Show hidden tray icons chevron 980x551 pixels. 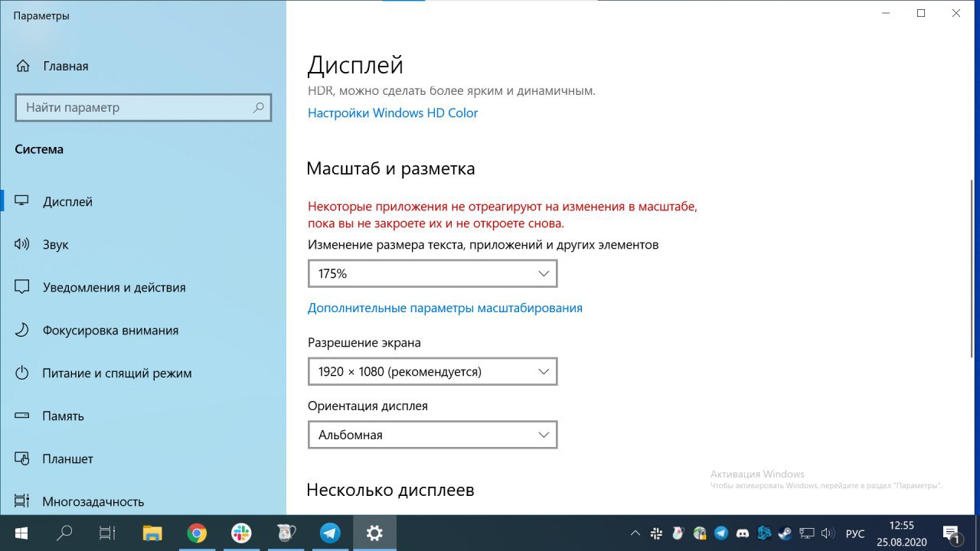coord(635,533)
